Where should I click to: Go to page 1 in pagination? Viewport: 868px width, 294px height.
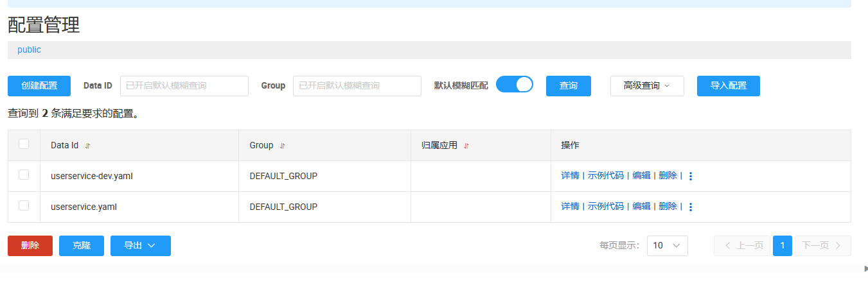pyautogui.click(x=782, y=246)
